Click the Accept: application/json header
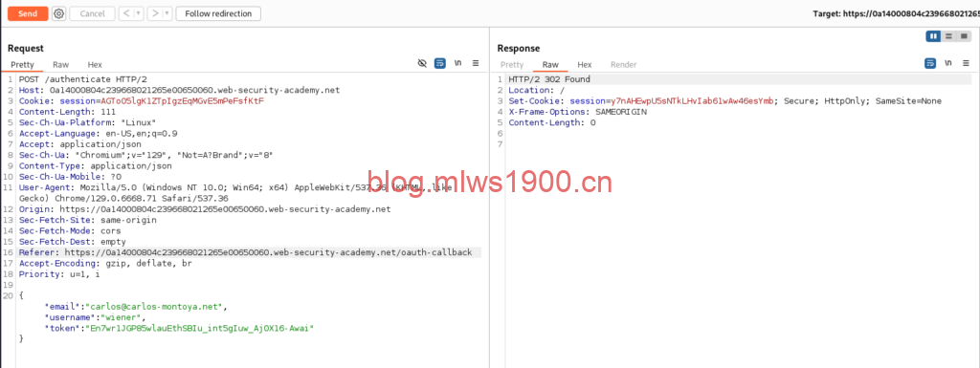The height and width of the screenshot is (368, 980). [80, 144]
